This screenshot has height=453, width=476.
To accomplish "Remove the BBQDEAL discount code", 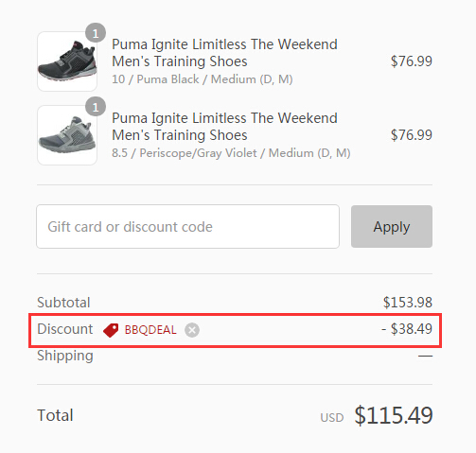I will pos(192,330).
